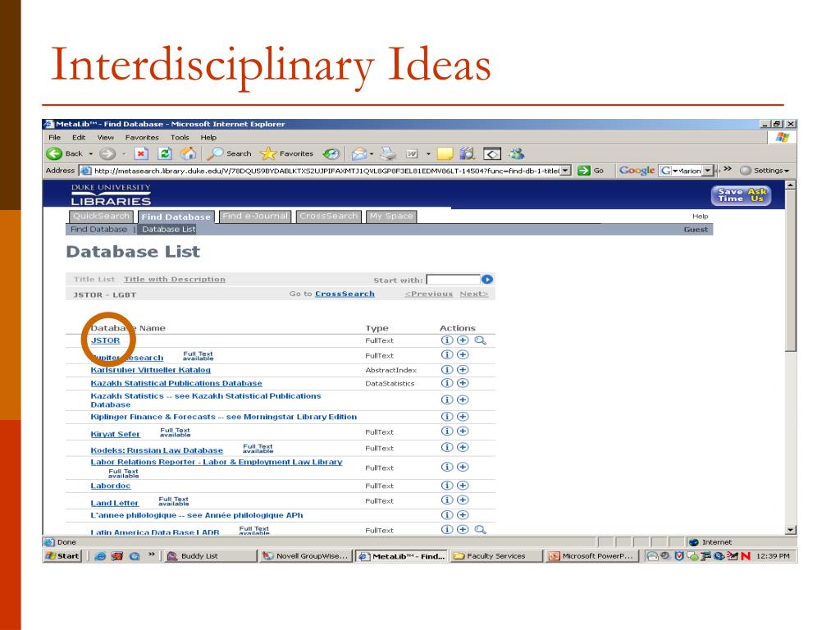Open Faculty Services taskbar folder

click(x=496, y=556)
